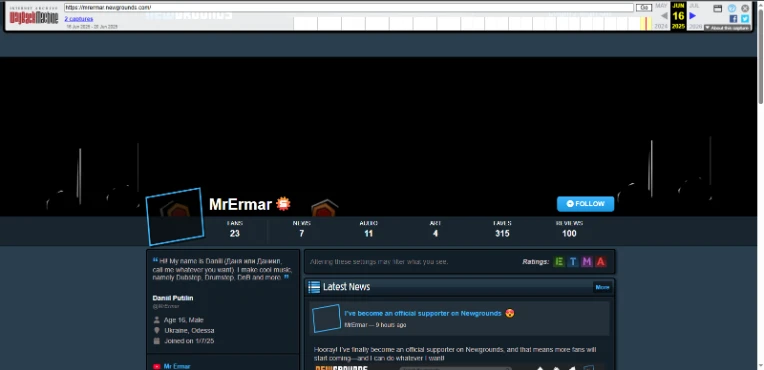Click the Wayback Machine logo
Image resolution: width=764 pixels, height=370 pixels.
tap(34, 16)
